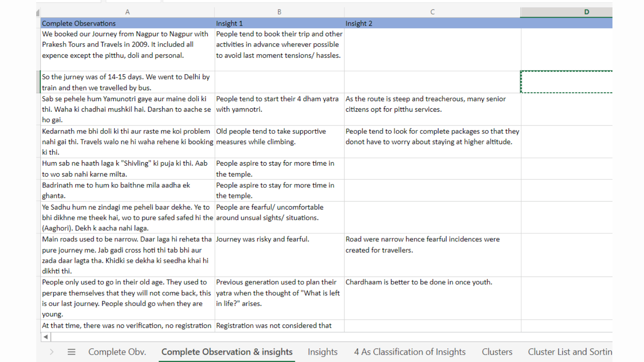Image resolution: width=644 pixels, height=362 pixels.
Task: Click the cell starting 'We booked our Journey'
Action: 127,45
